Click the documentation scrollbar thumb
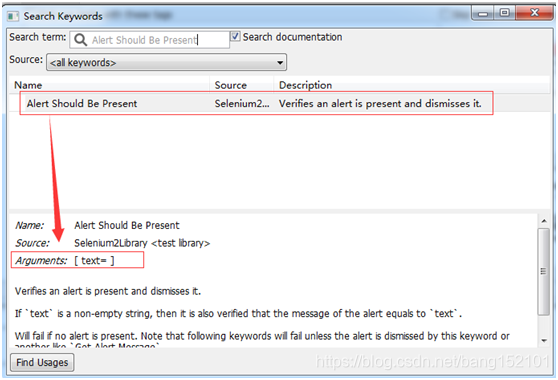The width and height of the screenshot is (558, 380). coord(543,271)
